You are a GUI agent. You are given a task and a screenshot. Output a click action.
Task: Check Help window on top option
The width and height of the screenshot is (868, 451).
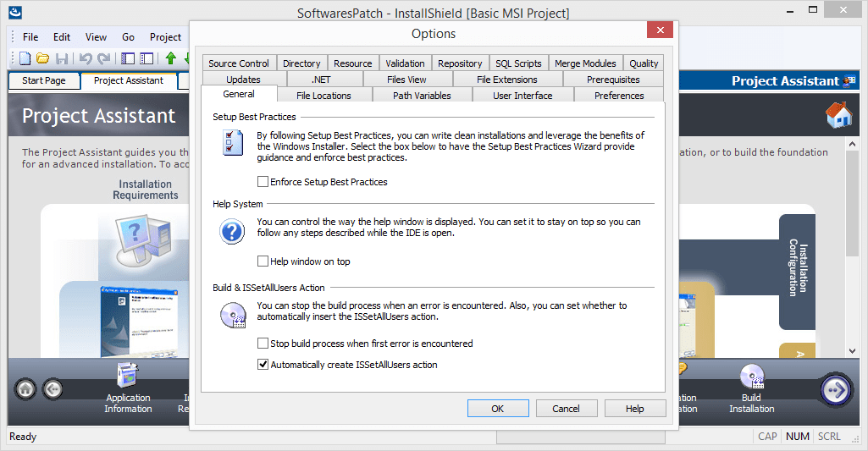coord(263,261)
